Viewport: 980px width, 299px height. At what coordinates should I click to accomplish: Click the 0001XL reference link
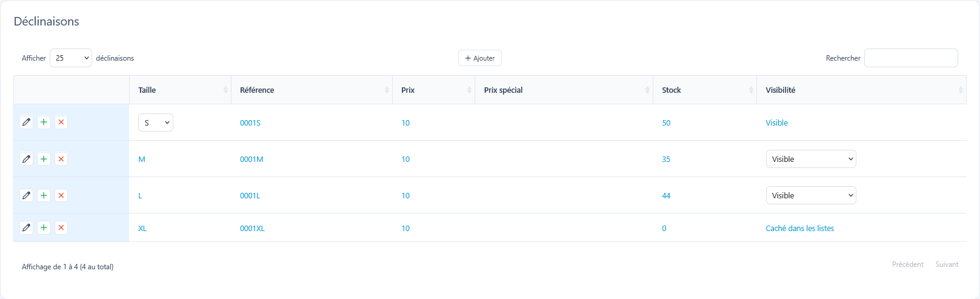pos(252,229)
